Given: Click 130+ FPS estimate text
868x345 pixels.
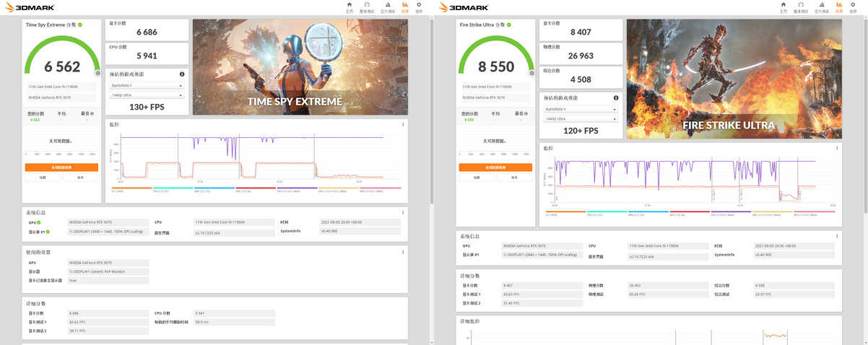Looking at the screenshot, I should coord(147,107).
